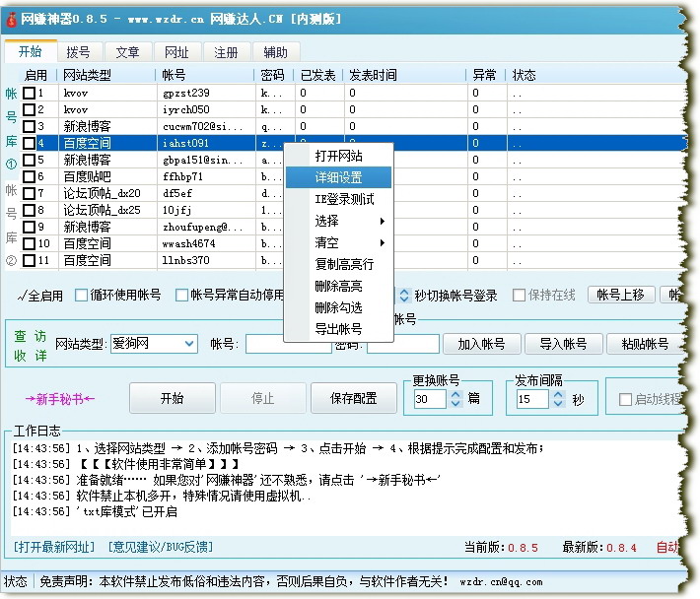Sort by the 网站类型 column header

point(104,75)
